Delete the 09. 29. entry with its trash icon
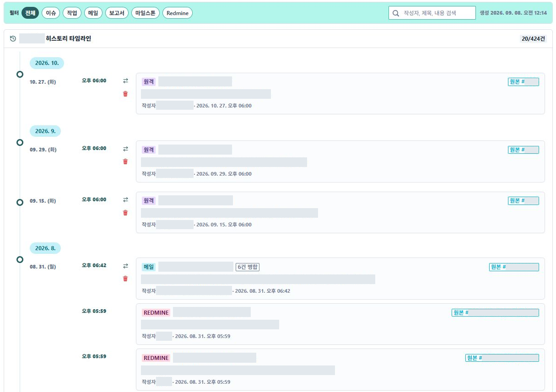This screenshot has height=392, width=556. (x=125, y=161)
